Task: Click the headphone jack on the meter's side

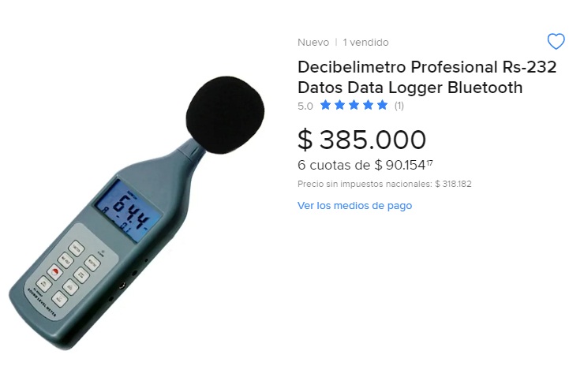Action: click(122, 286)
